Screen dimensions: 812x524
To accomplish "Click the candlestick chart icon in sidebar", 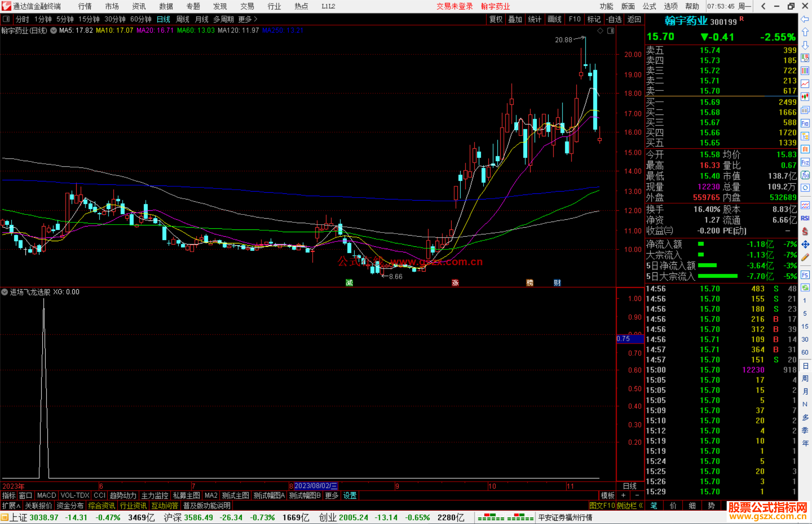I will pyautogui.click(x=804, y=97).
